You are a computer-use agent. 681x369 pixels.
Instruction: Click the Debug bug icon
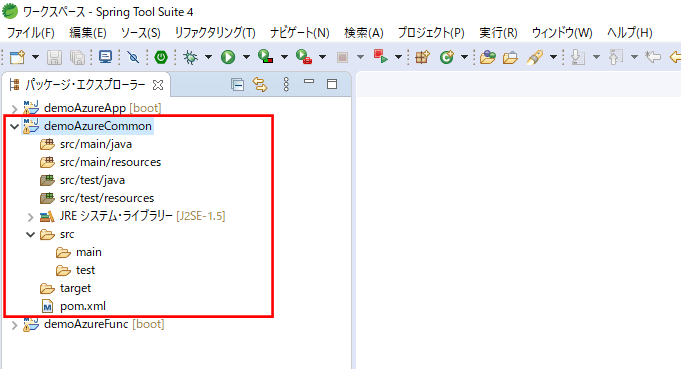click(x=190, y=57)
